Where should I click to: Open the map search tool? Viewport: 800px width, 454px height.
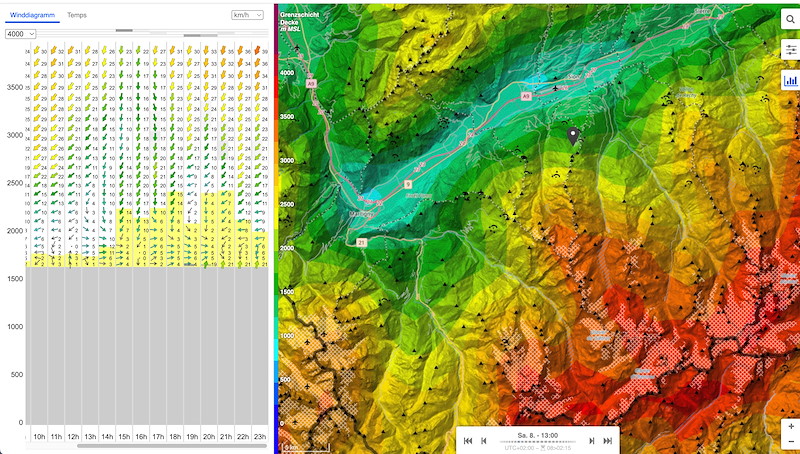pyautogui.click(x=790, y=18)
